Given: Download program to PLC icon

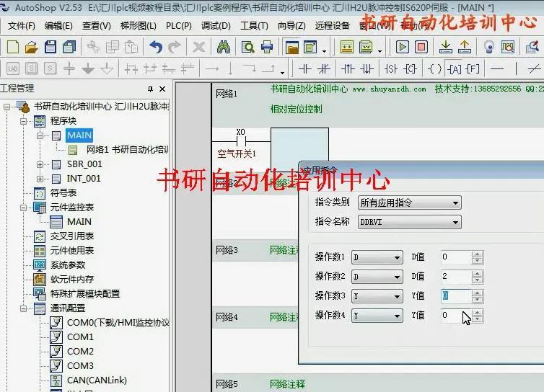Looking at the screenshot, I should [445, 47].
